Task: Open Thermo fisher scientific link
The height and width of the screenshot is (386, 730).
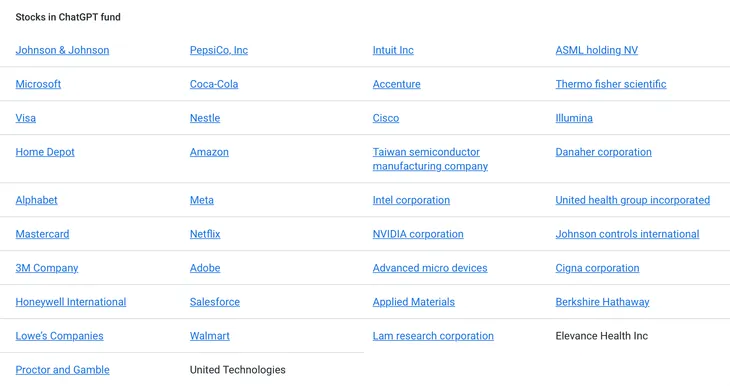Action: [611, 84]
